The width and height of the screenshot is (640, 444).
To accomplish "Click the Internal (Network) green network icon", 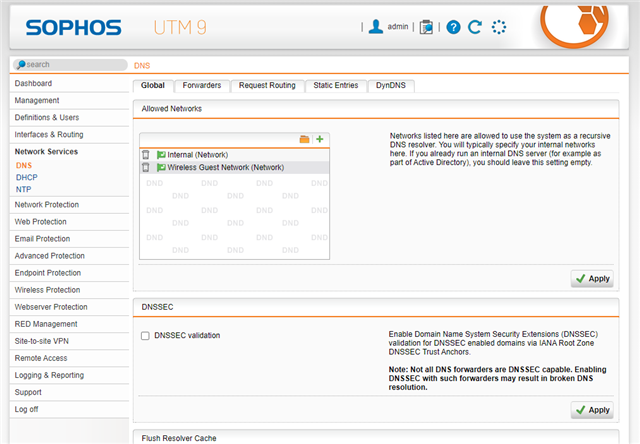I will (161, 155).
